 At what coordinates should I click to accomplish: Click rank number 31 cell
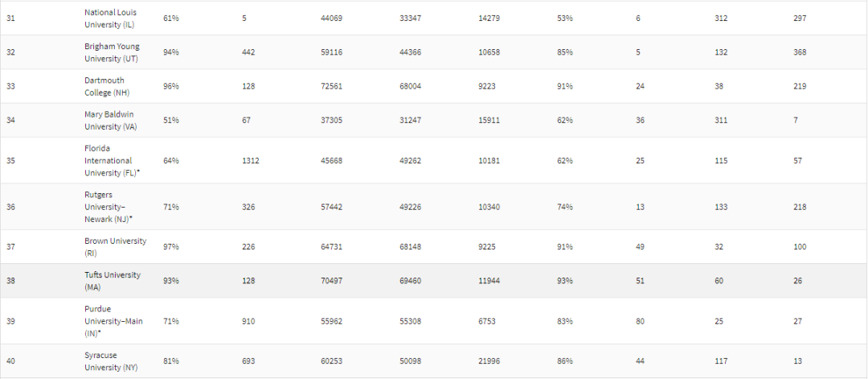(11, 18)
